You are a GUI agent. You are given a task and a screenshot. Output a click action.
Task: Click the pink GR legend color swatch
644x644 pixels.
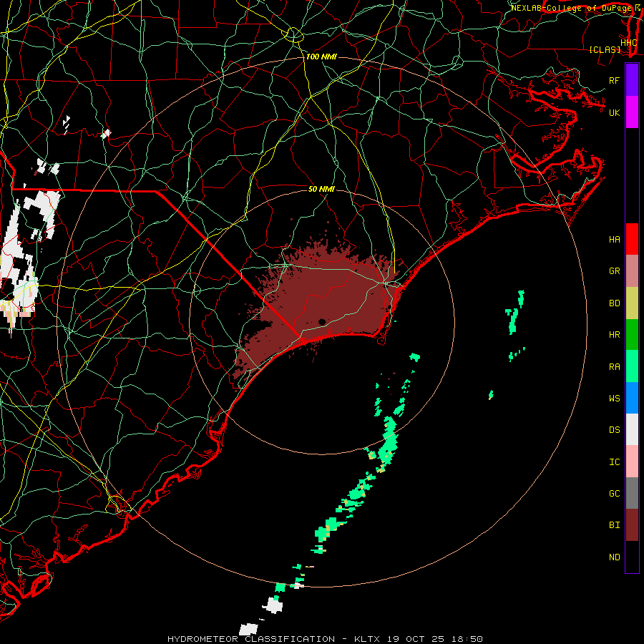pos(632,271)
